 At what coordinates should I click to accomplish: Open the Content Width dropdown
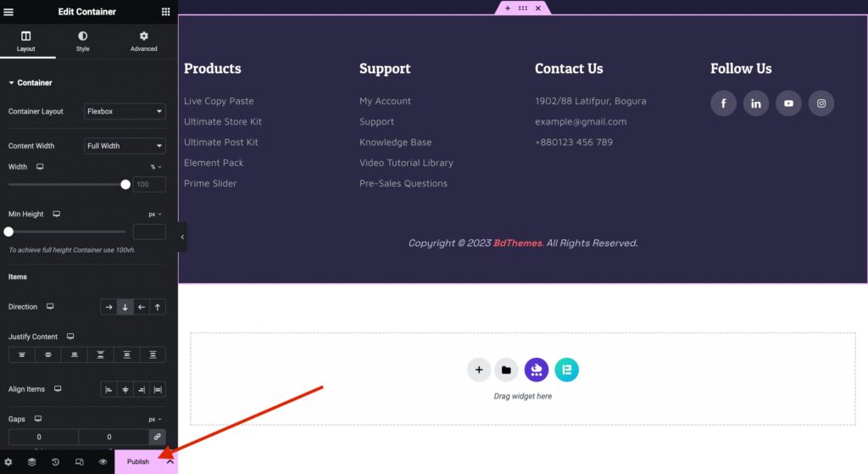coord(125,146)
